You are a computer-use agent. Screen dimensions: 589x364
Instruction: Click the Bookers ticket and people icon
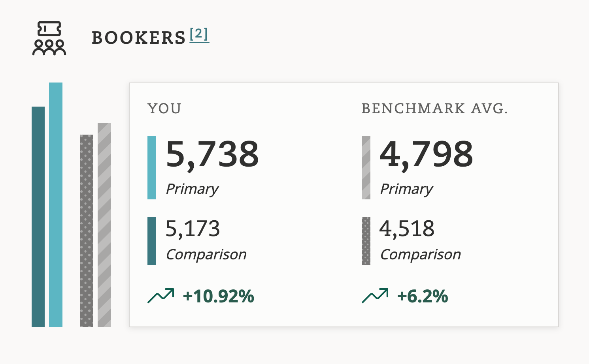pyautogui.click(x=49, y=38)
